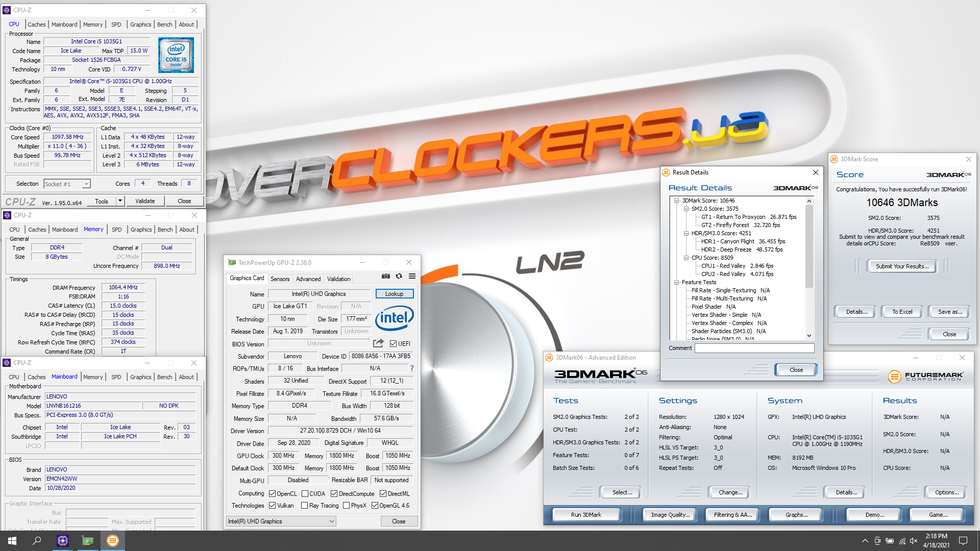Screen dimensions: 980x551
Task: Open the GPU-Z hamburger menu
Action: (412, 276)
